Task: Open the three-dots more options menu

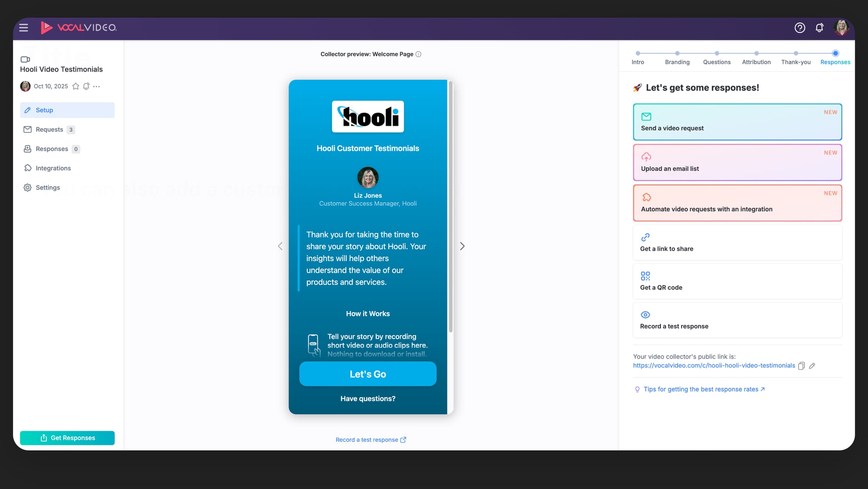Action: click(96, 86)
